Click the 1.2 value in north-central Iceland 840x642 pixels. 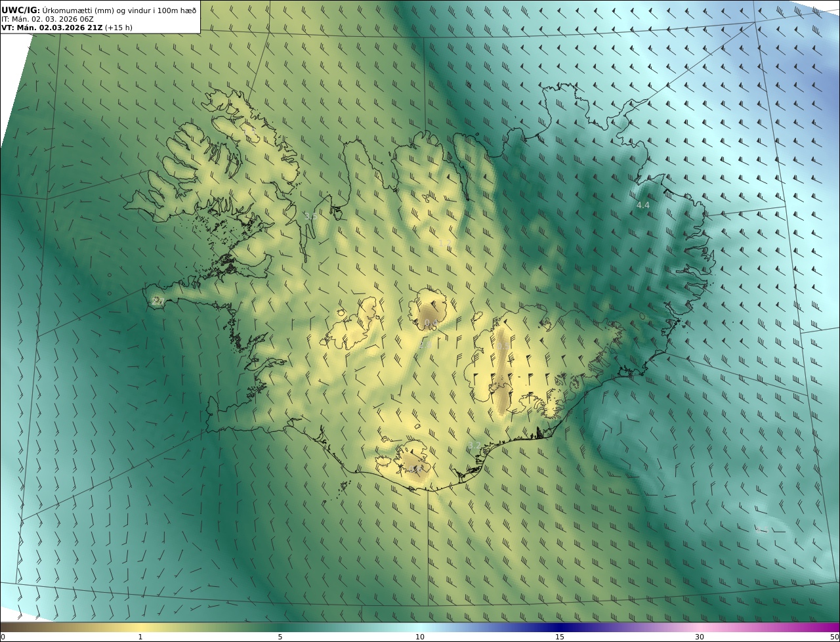[444, 244]
